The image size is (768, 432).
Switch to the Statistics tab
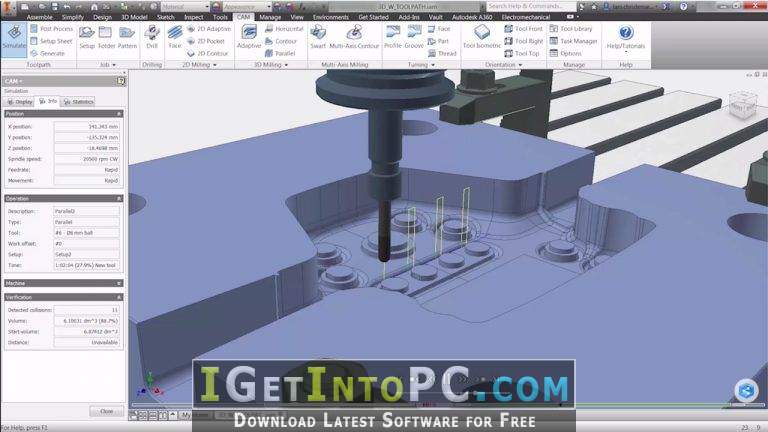click(x=78, y=102)
